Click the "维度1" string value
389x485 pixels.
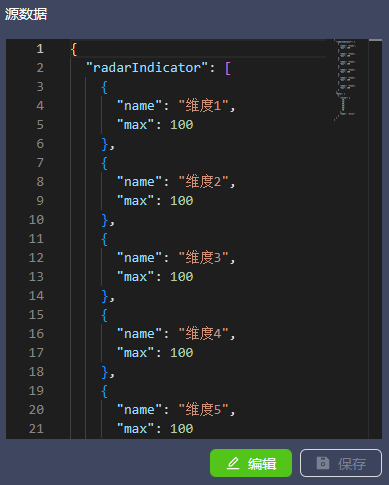coord(203,106)
